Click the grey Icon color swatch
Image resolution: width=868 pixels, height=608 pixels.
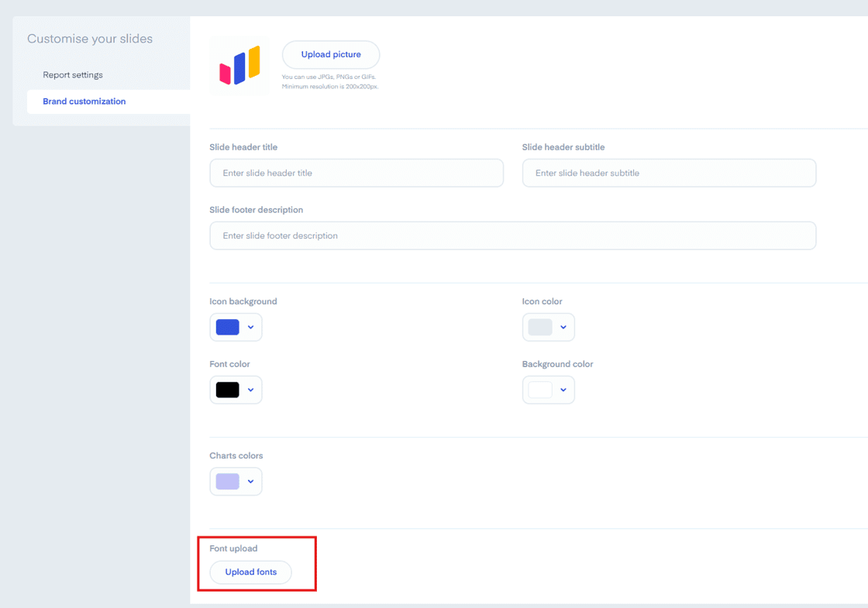540,327
